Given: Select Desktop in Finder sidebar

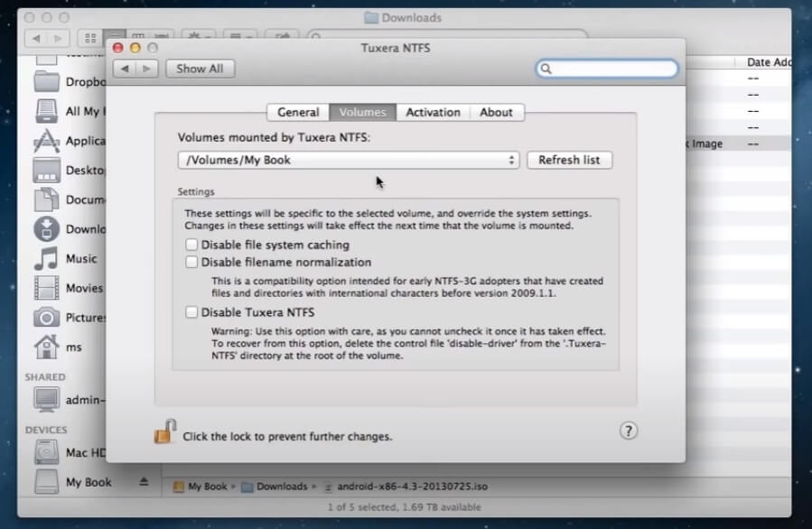Looking at the screenshot, I should [70, 170].
